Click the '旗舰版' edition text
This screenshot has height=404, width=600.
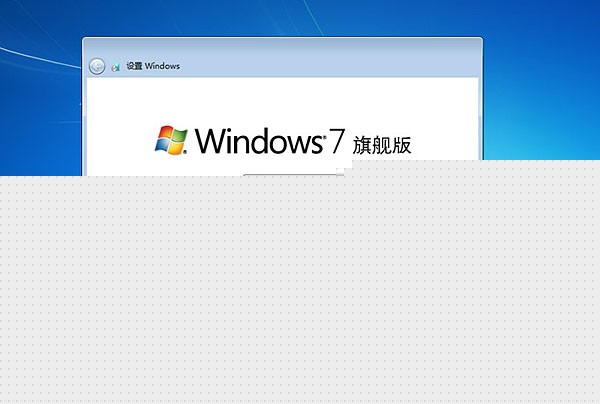(x=382, y=145)
